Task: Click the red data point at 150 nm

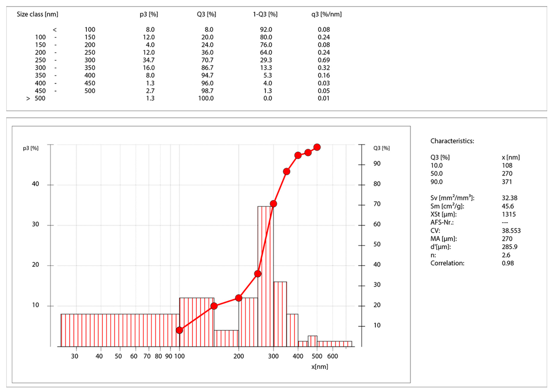Action: (214, 306)
